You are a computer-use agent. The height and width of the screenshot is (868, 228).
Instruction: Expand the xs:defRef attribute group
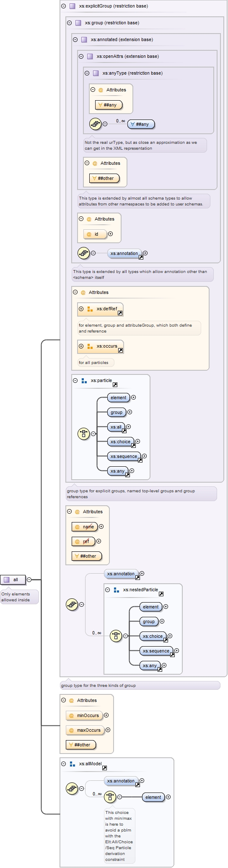[81, 309]
